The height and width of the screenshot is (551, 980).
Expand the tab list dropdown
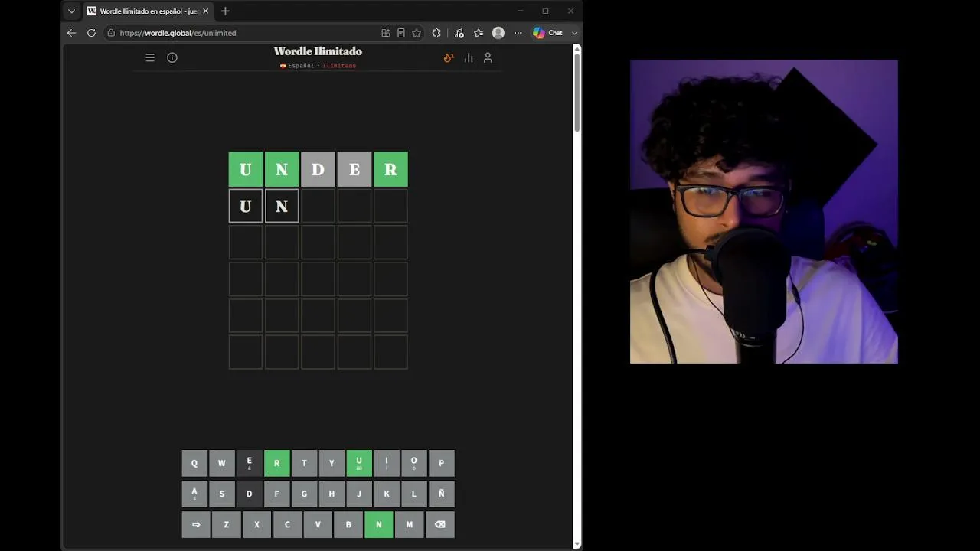coord(71,11)
